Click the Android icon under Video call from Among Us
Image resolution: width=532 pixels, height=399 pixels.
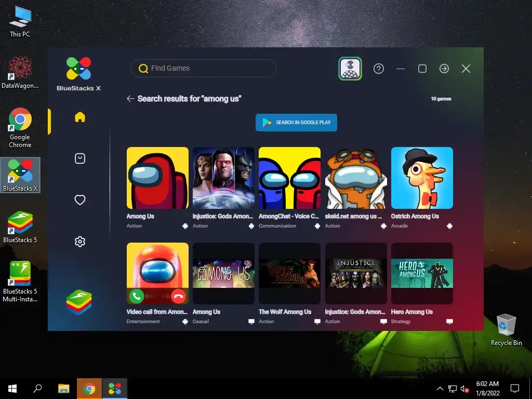185,322
